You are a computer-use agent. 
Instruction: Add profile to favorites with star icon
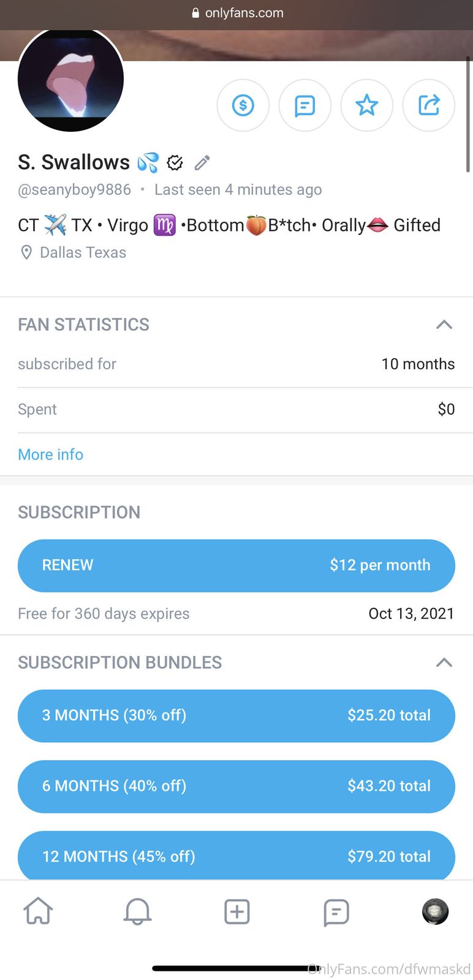click(367, 105)
